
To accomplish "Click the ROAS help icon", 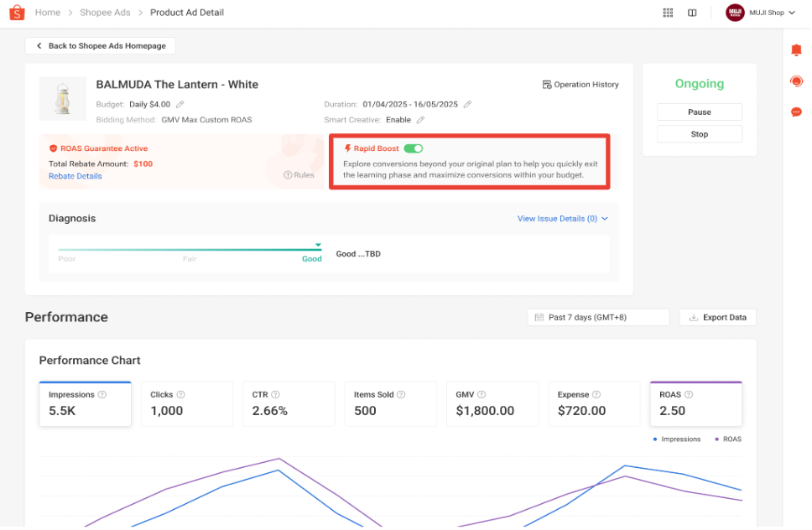I will tap(689, 394).
